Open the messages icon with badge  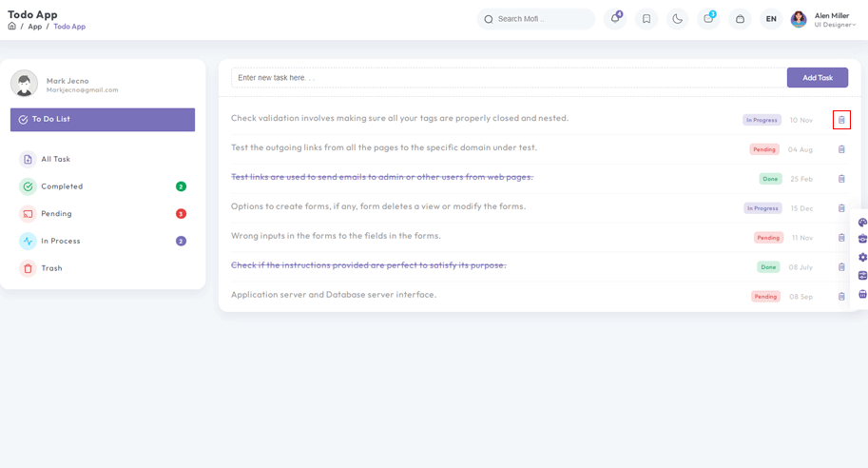pyautogui.click(x=708, y=19)
